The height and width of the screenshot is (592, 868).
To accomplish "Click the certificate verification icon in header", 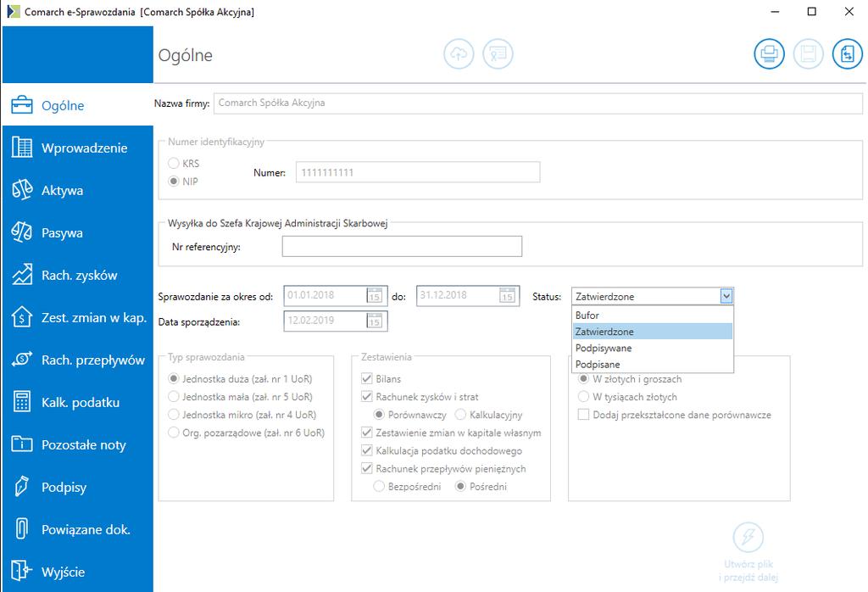I will (x=498, y=53).
